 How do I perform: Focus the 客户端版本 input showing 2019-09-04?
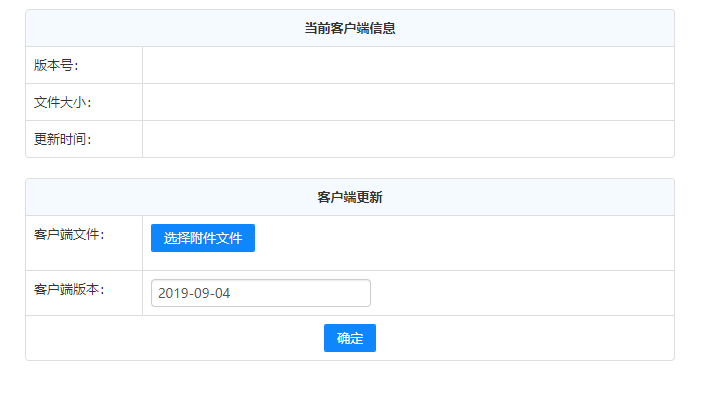point(260,293)
